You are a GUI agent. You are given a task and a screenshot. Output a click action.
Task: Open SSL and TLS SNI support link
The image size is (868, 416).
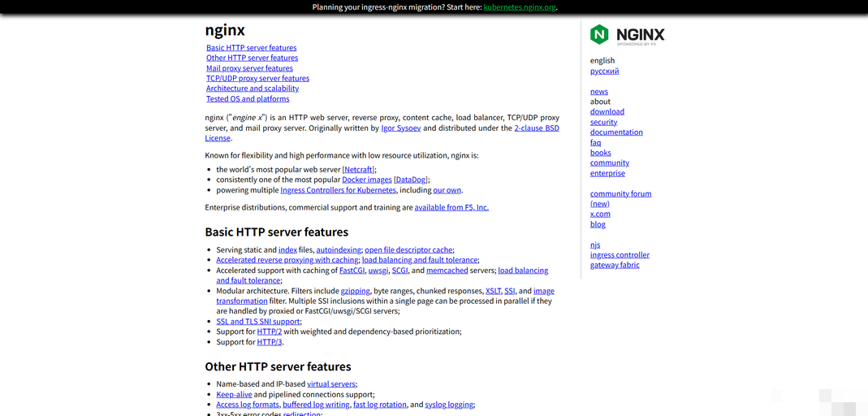[258, 321]
